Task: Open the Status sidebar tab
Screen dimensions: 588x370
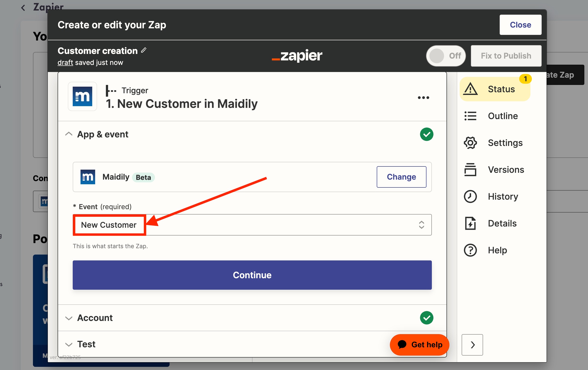Action: click(495, 89)
